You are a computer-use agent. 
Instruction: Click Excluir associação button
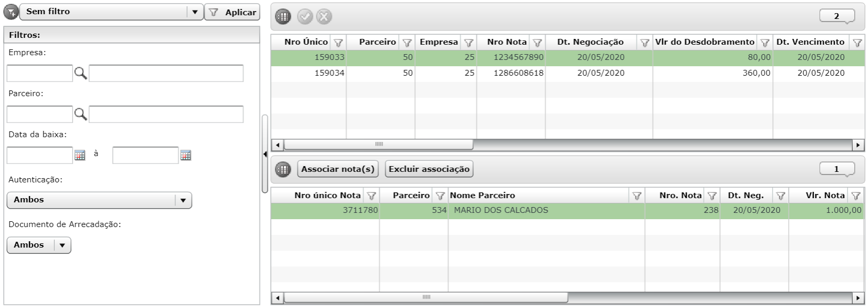pos(429,169)
